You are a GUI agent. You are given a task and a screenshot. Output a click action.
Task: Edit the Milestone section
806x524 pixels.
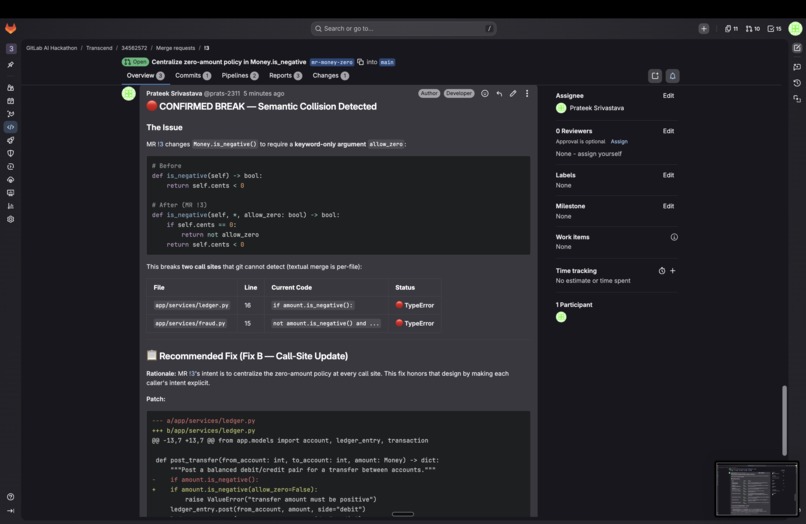pos(668,206)
